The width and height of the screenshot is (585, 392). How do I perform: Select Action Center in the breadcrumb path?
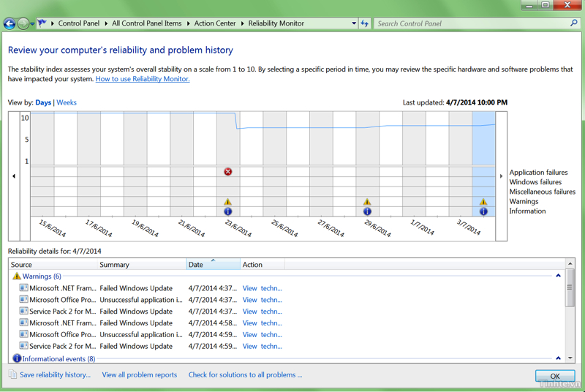click(215, 23)
